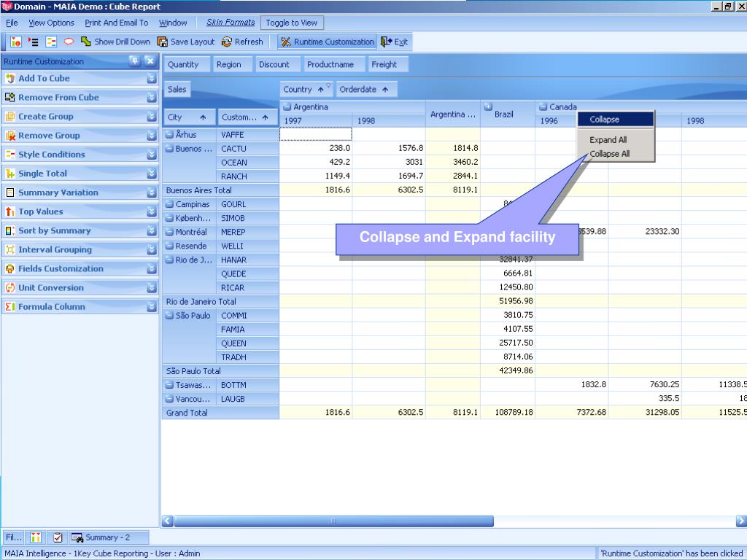Screen dimensions: 747x560
Task: Switch to the Summary - 2 tab
Action: (101, 538)
